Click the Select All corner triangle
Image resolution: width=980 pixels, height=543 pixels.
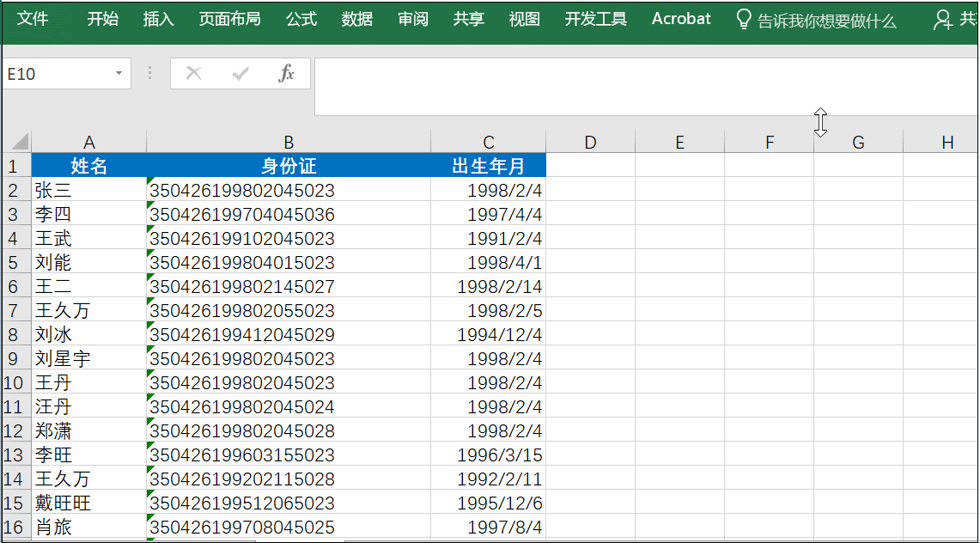coord(17,142)
